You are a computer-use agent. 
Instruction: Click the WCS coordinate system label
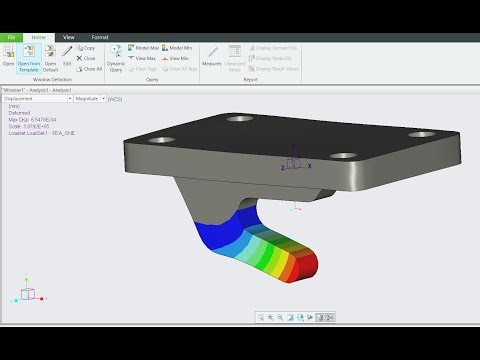tap(115, 99)
